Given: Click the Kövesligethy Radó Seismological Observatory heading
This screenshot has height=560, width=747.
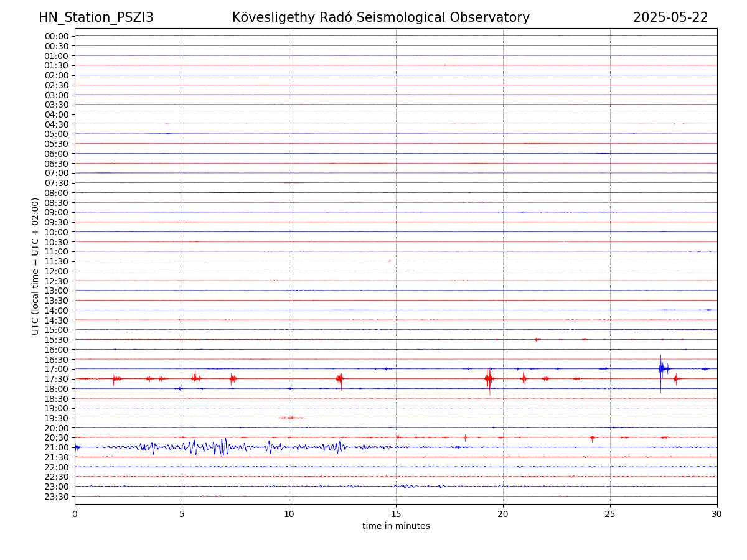Looking at the screenshot, I should coord(380,17).
